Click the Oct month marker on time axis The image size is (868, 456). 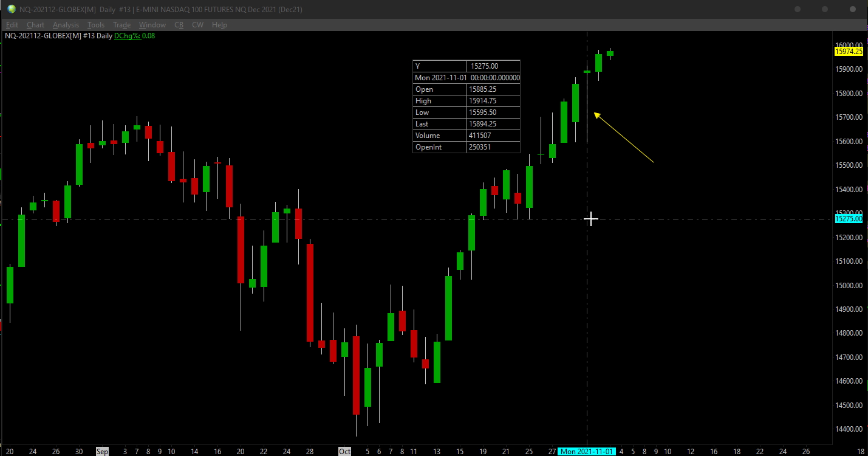(x=345, y=452)
